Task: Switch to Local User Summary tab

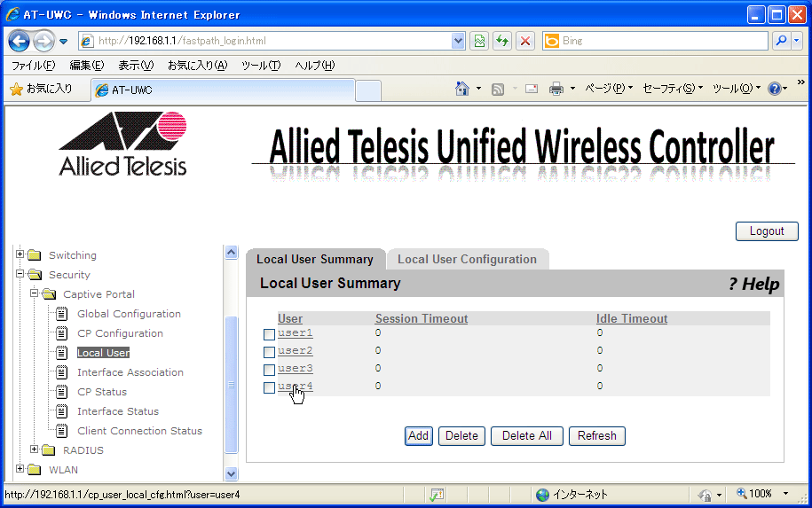Action: point(315,259)
